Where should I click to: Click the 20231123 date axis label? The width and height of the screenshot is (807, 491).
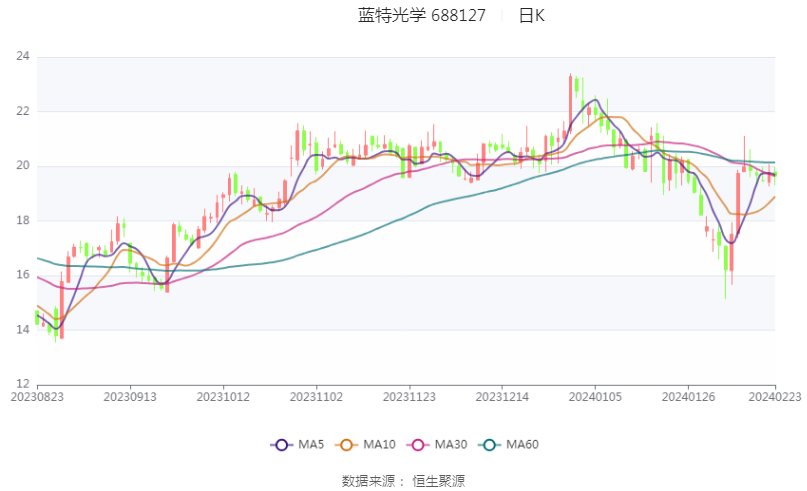[x=409, y=397]
